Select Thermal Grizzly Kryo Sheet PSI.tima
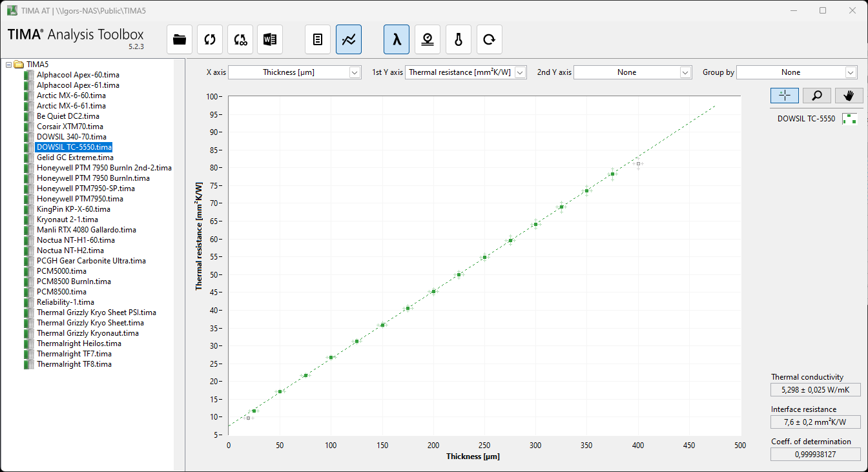Screen dimensions: 868x472 (x=96, y=313)
